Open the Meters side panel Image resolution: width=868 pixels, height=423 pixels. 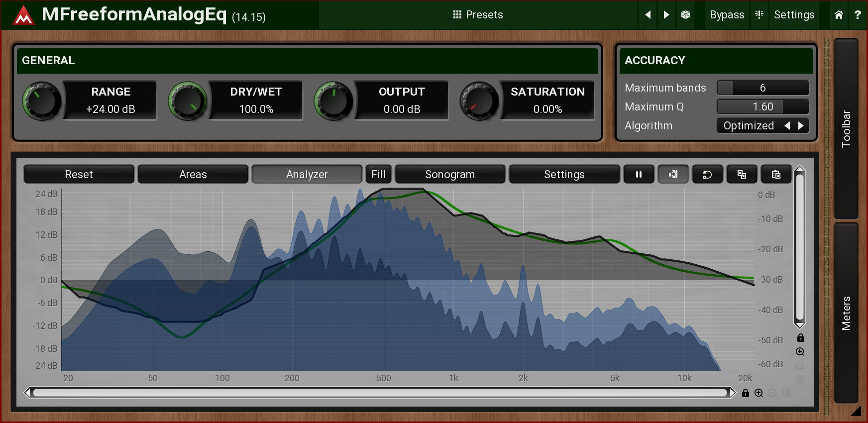[846, 313]
